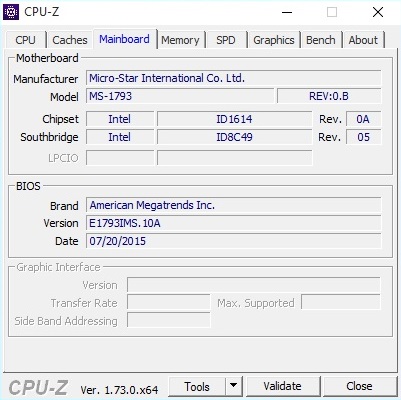Click the BIOS Version field E1793IMS.10A
The height and width of the screenshot is (400, 401).
pos(233,223)
